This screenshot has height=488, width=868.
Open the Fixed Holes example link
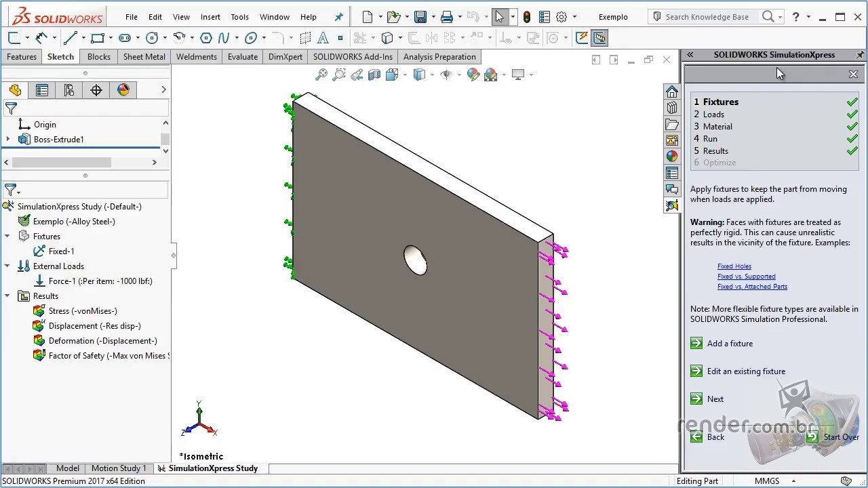pos(734,266)
